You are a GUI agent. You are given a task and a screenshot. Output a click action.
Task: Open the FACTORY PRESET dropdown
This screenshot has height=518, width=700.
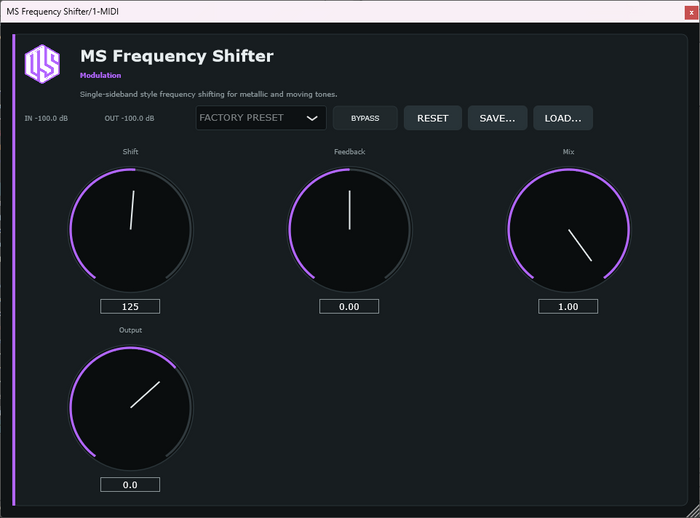pyautogui.click(x=261, y=118)
